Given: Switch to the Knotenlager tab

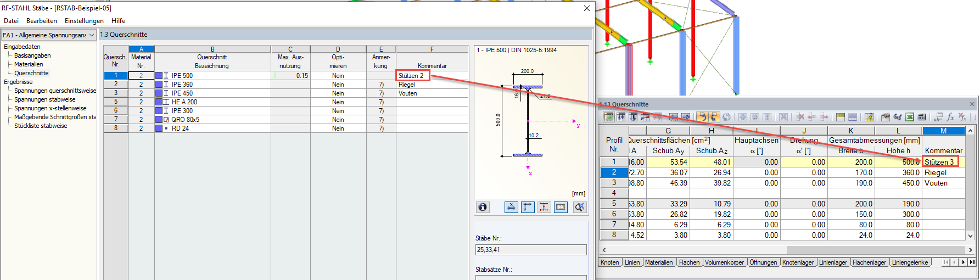Looking at the screenshot, I should 798,262.
